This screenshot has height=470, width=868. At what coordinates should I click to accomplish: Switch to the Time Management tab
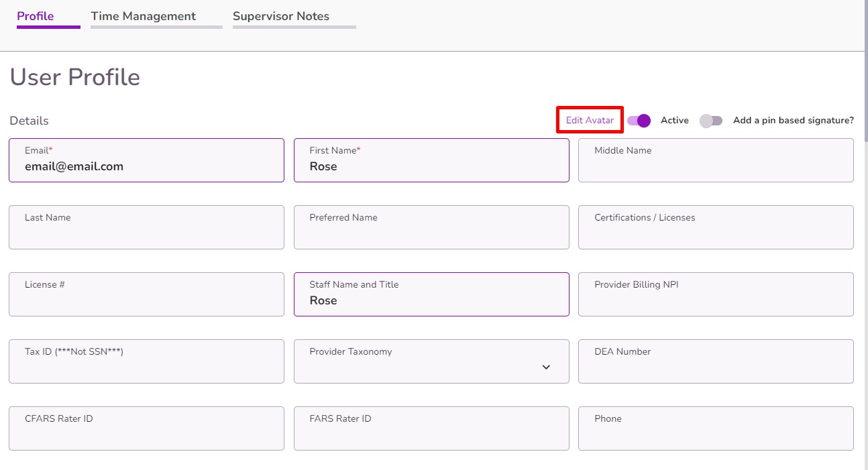point(143,15)
